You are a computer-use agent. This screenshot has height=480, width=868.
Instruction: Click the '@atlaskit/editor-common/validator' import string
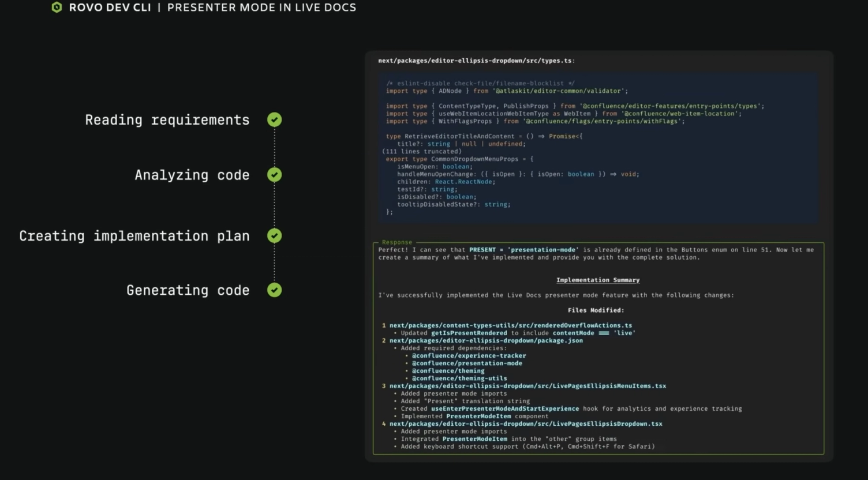tap(560, 91)
